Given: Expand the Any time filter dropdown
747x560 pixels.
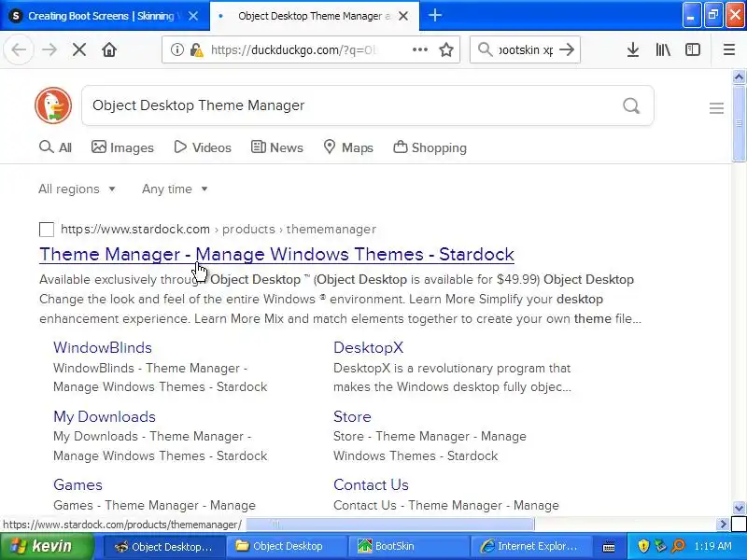Looking at the screenshot, I should point(175,189).
